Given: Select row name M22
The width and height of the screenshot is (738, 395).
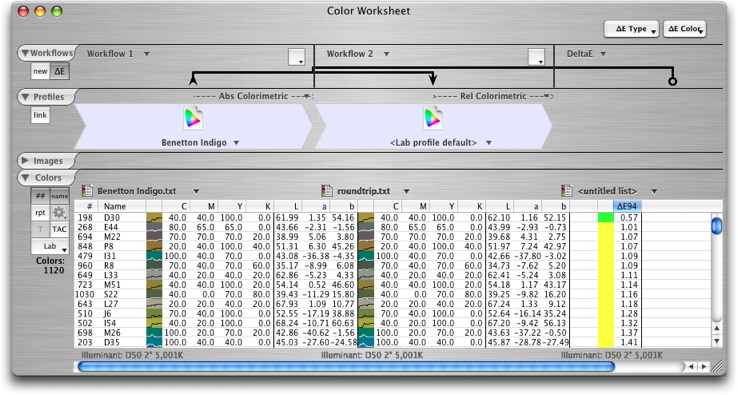Looking at the screenshot, I should tap(112, 236).
